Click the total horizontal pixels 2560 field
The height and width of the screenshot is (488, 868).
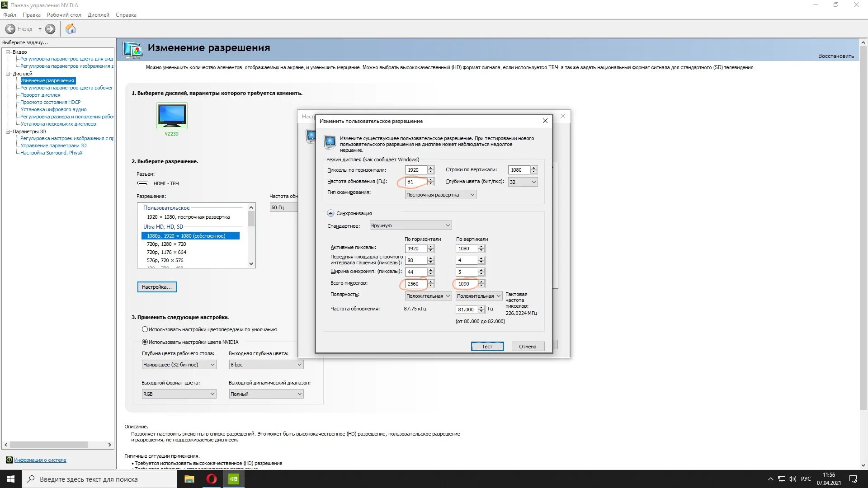pos(416,284)
